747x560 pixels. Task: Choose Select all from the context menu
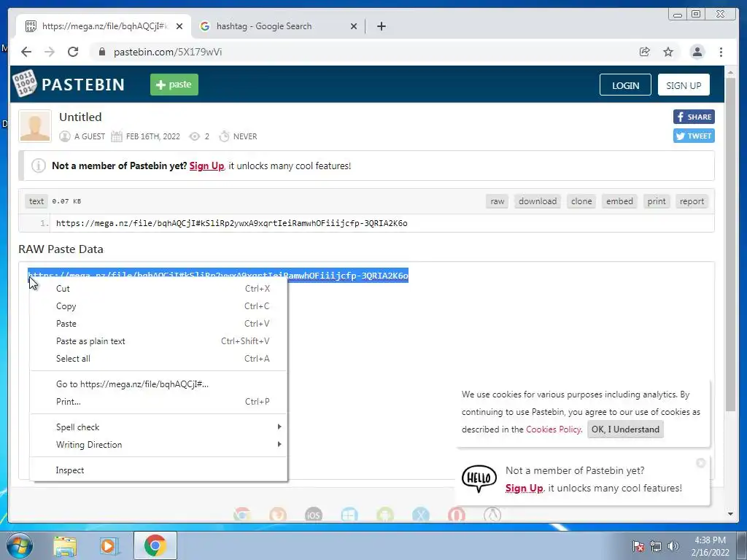click(x=158, y=359)
